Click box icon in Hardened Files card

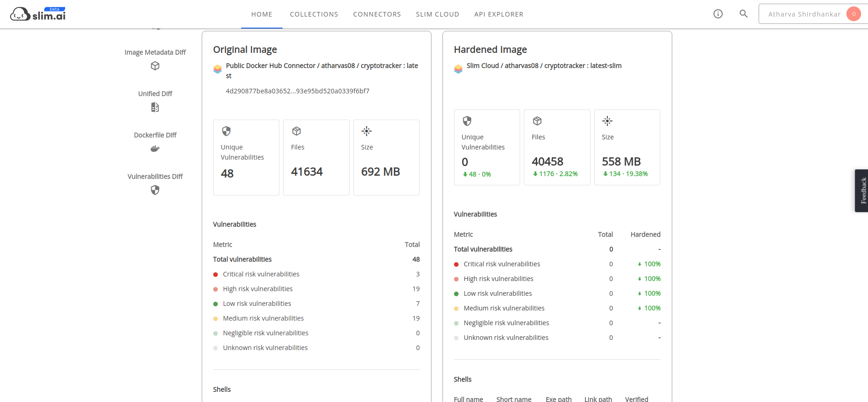coord(538,121)
